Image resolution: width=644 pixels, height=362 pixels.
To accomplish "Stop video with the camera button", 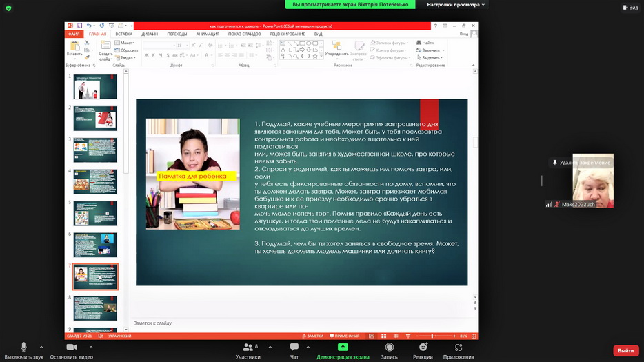I will [x=71, y=348].
